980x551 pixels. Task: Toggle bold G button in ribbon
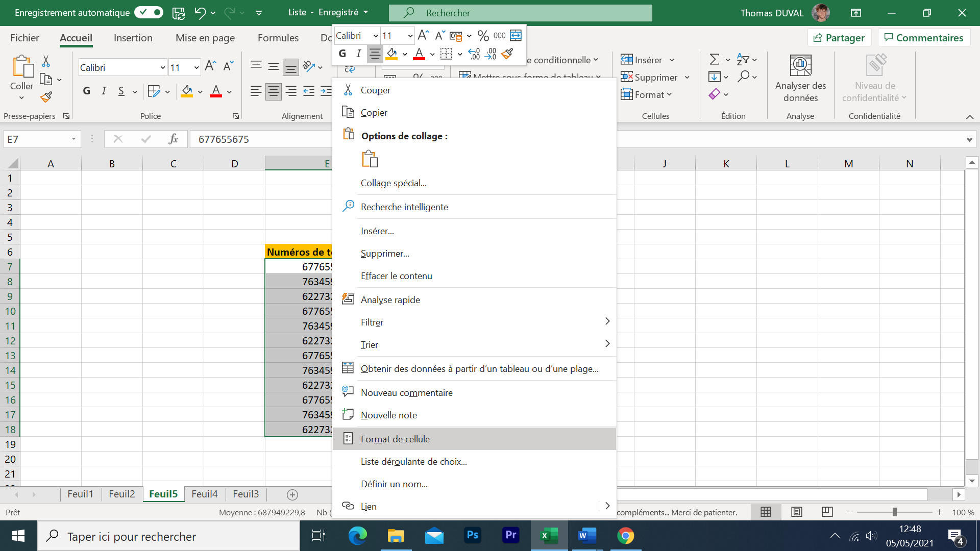pyautogui.click(x=87, y=91)
